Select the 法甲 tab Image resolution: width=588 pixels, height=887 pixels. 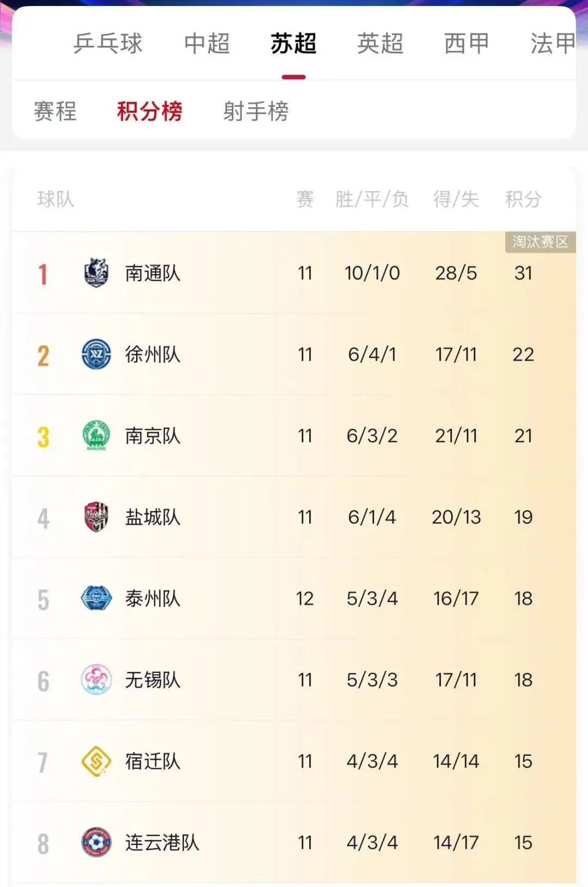coord(553,44)
